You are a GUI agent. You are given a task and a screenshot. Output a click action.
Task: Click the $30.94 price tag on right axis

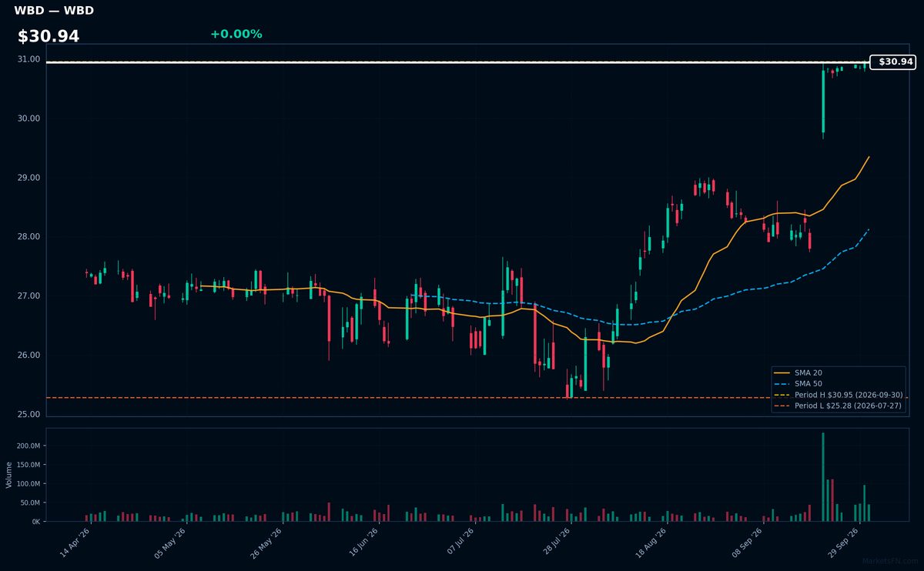892,62
